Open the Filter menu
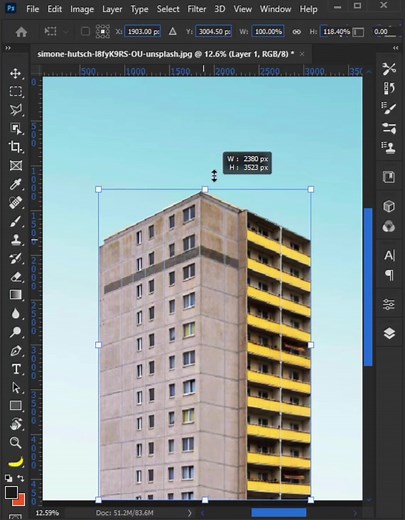The image size is (405, 520). (x=196, y=9)
